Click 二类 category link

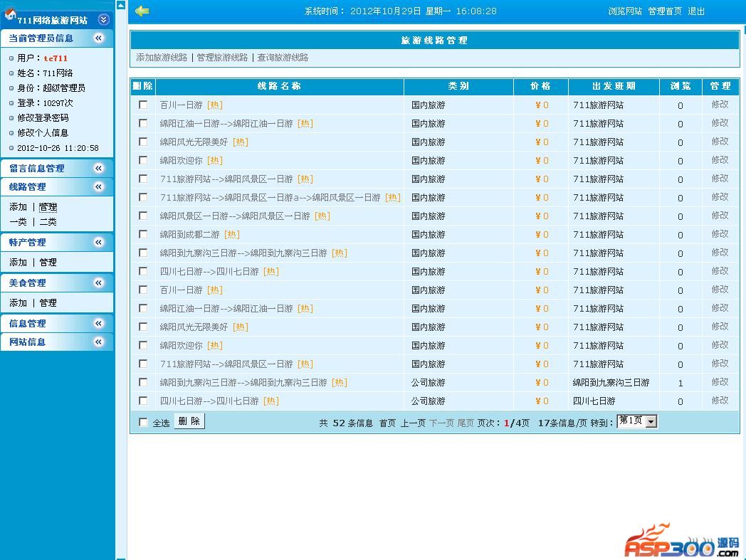pyautogui.click(x=48, y=222)
